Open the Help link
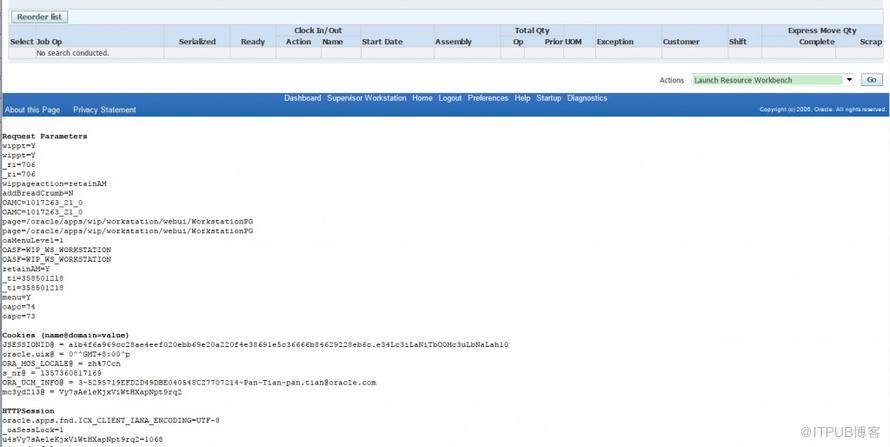890x447 pixels. (522, 98)
